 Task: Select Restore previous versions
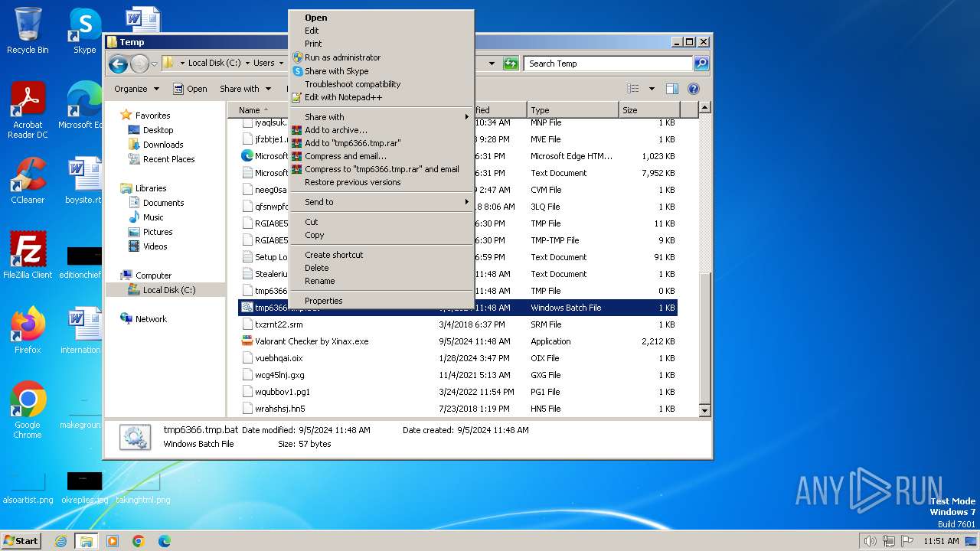pyautogui.click(x=381, y=182)
